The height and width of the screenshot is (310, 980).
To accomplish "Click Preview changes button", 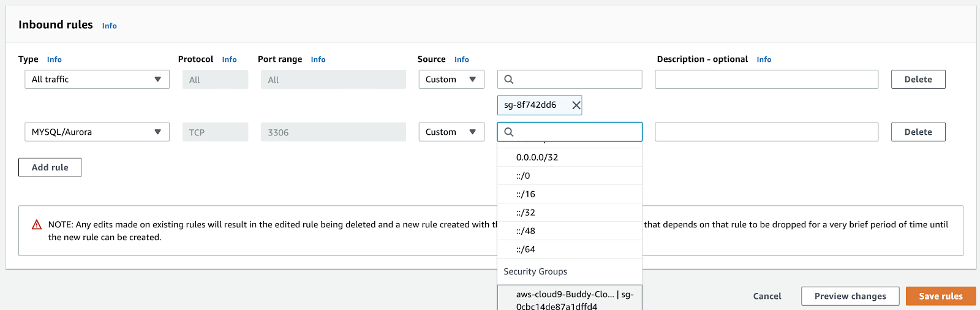I will [850, 296].
